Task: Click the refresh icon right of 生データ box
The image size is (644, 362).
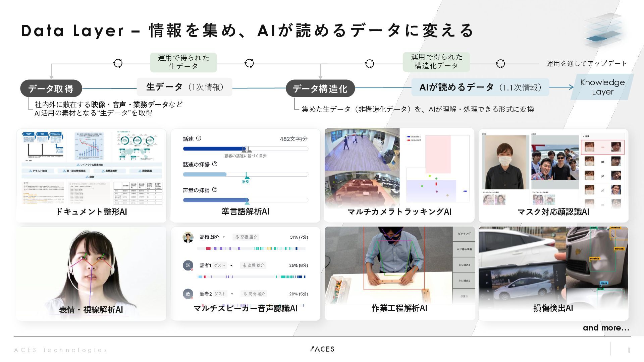Action: point(249,63)
